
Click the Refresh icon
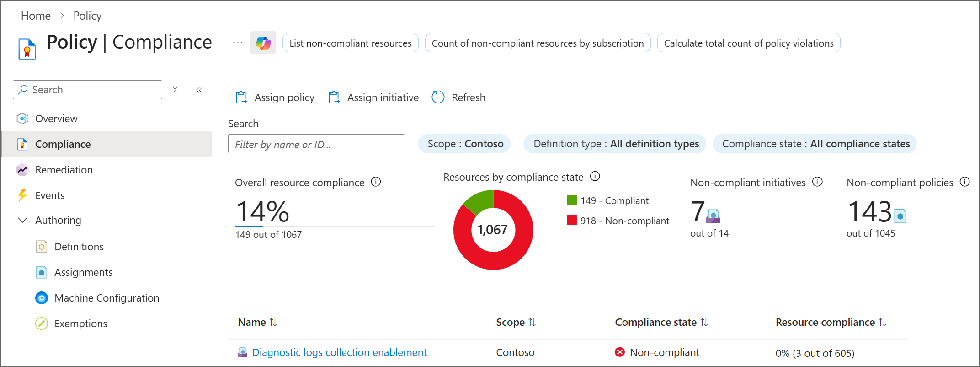click(438, 97)
